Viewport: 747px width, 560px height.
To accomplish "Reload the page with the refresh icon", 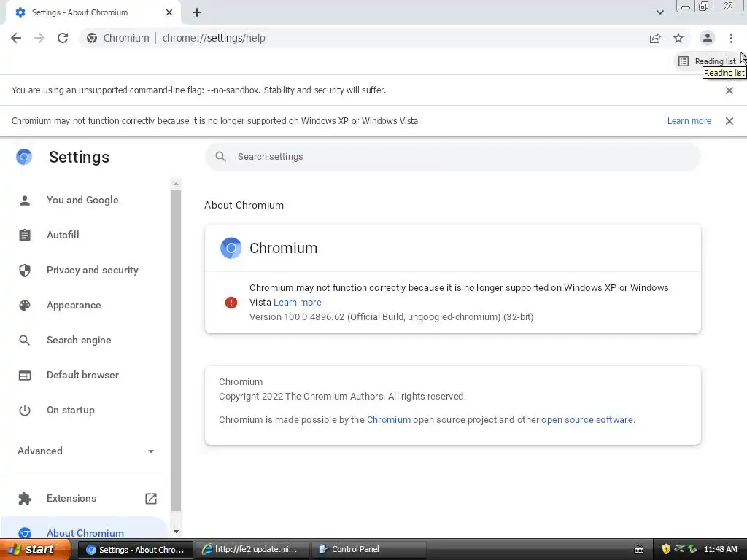I will (63, 38).
